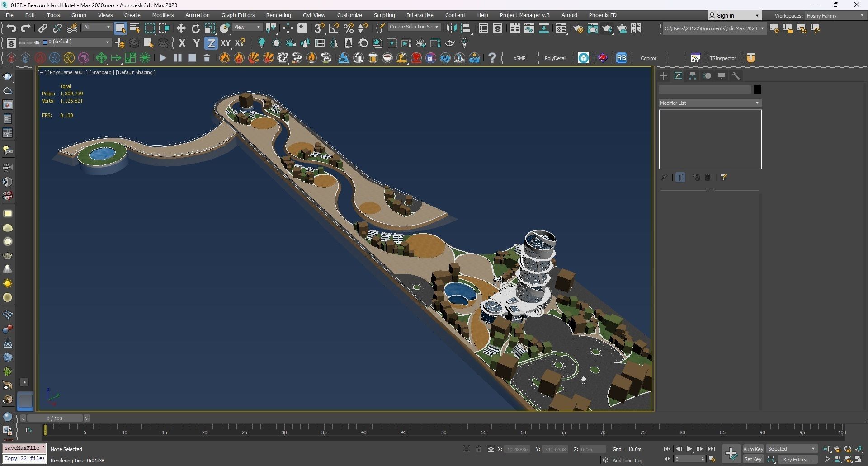Click the Set Key button

point(753,460)
